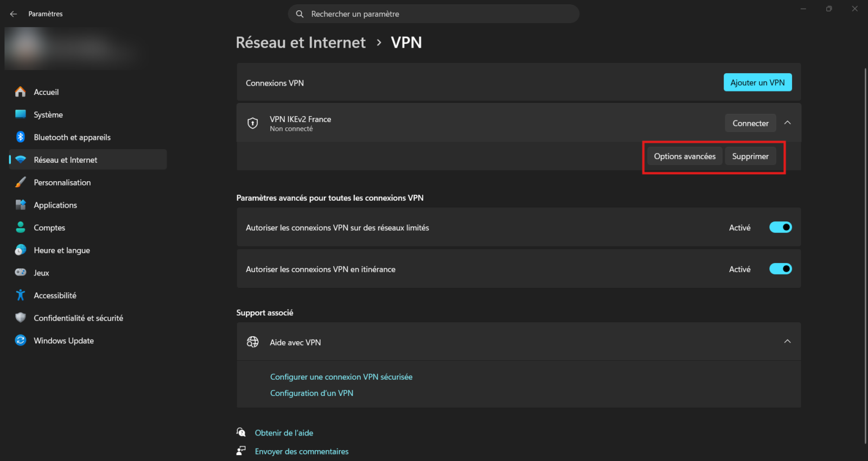
Task: Open the Accueil settings page
Action: (x=88, y=92)
